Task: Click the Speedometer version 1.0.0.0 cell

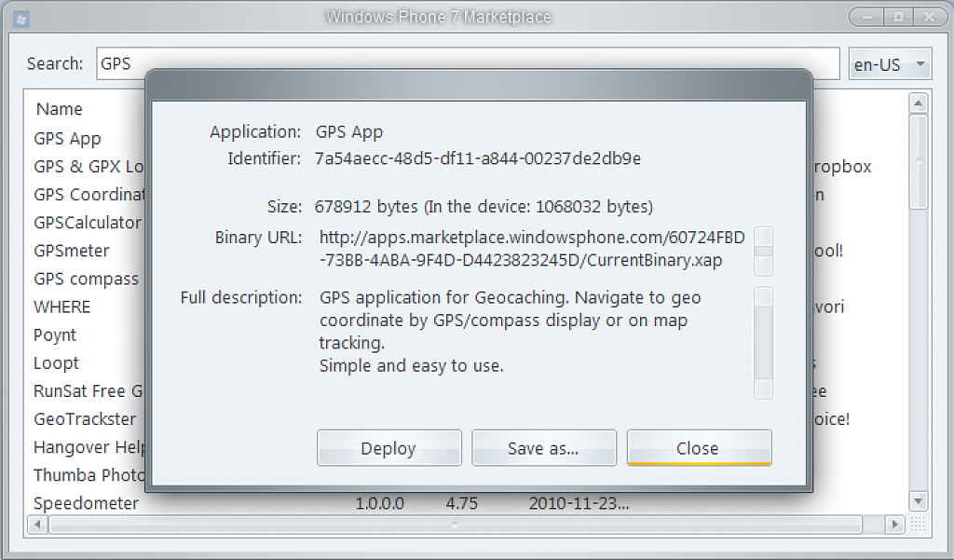Action: (x=380, y=503)
